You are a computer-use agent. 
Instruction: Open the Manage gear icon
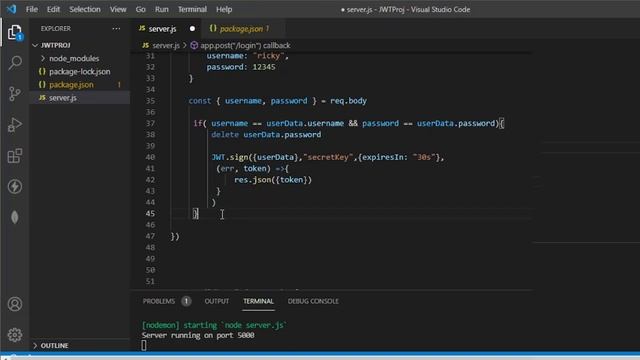[15, 335]
